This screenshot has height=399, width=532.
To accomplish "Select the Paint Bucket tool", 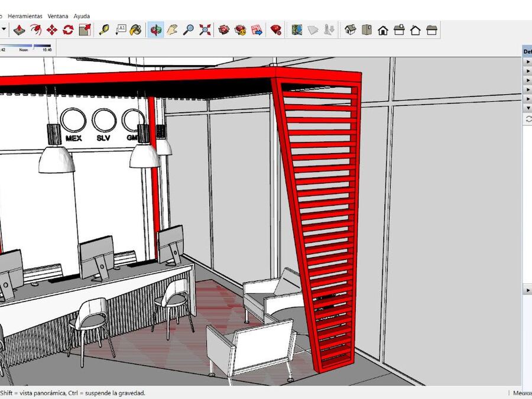I will [136, 30].
